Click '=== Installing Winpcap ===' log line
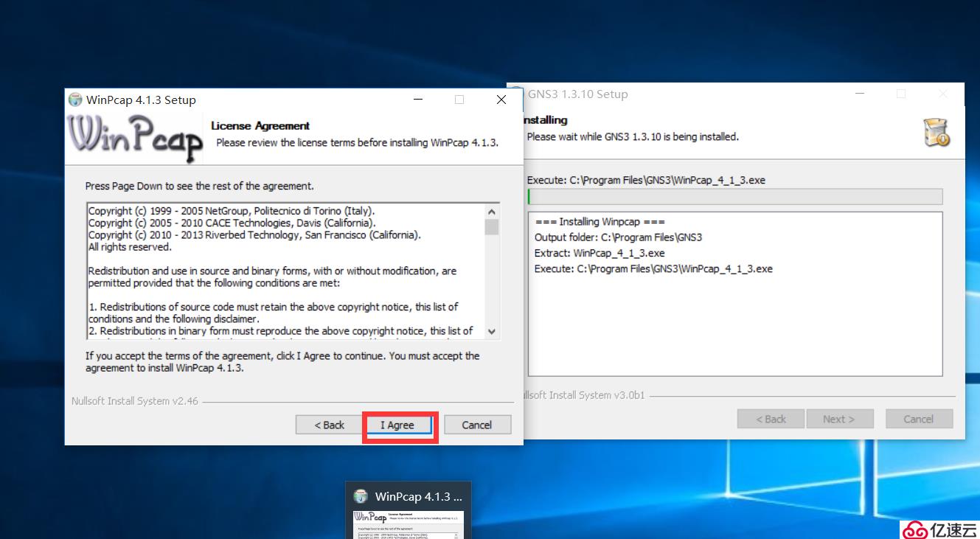This screenshot has height=539, width=980. (x=600, y=221)
